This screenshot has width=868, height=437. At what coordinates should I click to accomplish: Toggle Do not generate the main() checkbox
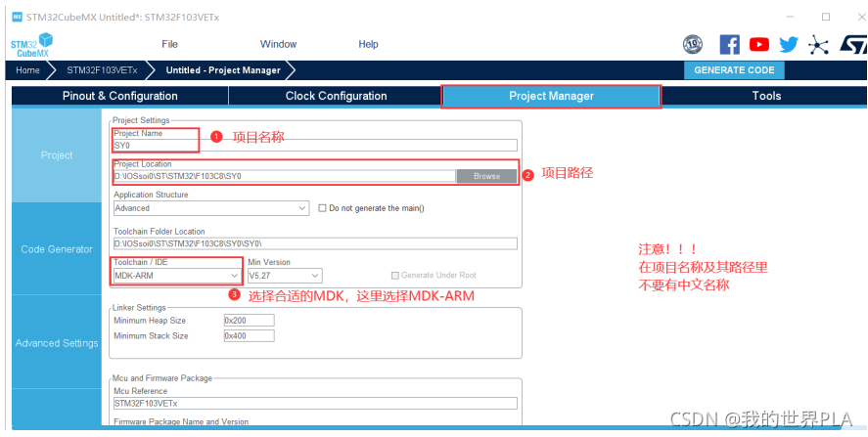point(322,208)
